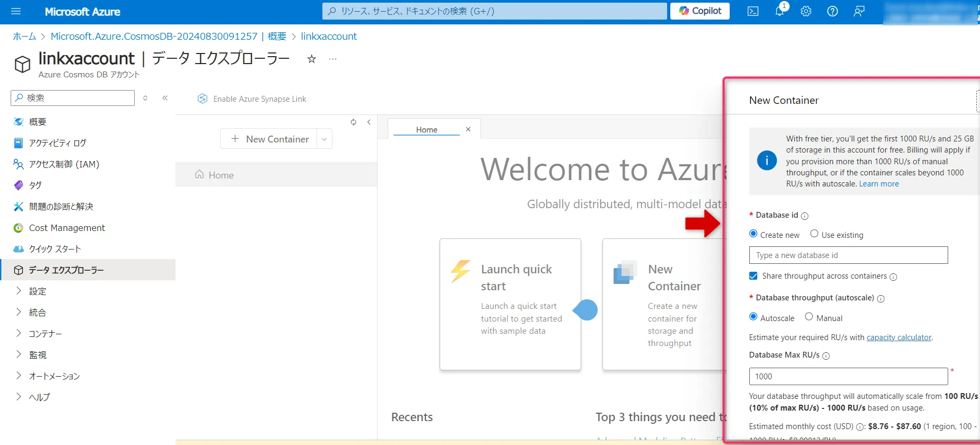Viewport: 980px width, 445px height.
Task: Favorite this page with the star icon
Action: click(312, 59)
